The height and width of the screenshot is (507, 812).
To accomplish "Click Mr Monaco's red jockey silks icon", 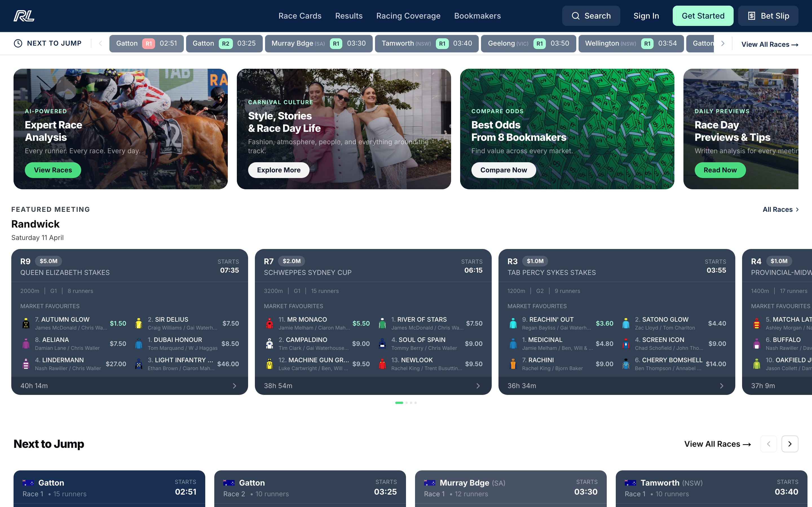I will (270, 323).
